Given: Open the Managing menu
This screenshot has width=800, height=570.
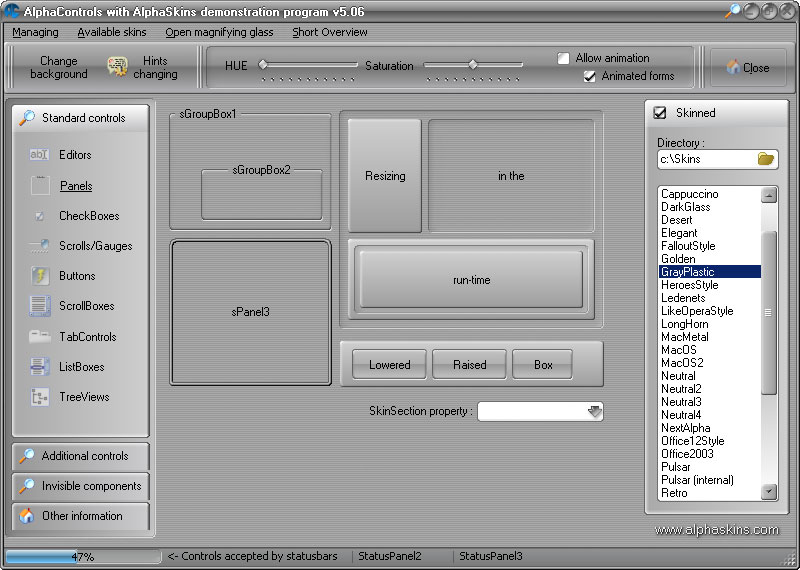Looking at the screenshot, I should [x=35, y=32].
